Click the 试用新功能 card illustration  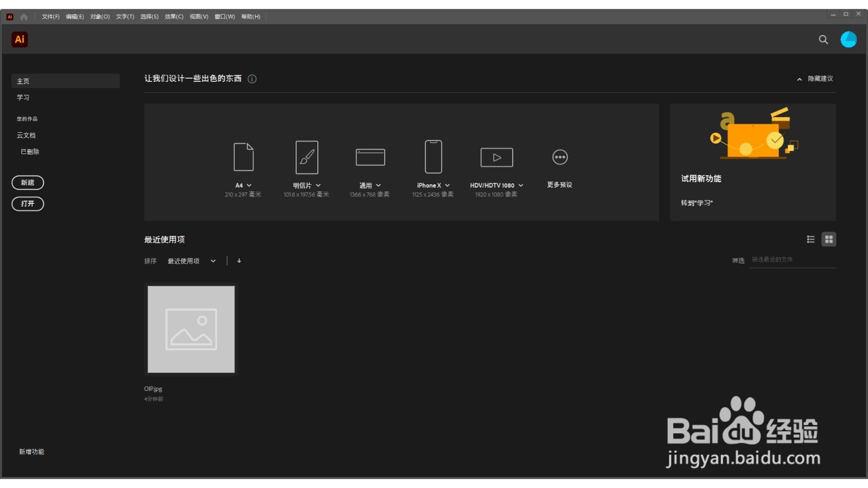tap(754, 133)
